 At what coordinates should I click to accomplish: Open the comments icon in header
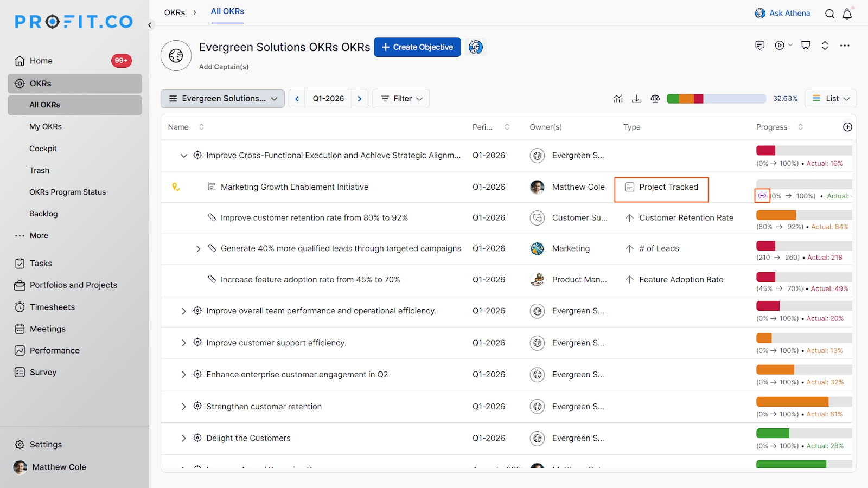click(759, 46)
